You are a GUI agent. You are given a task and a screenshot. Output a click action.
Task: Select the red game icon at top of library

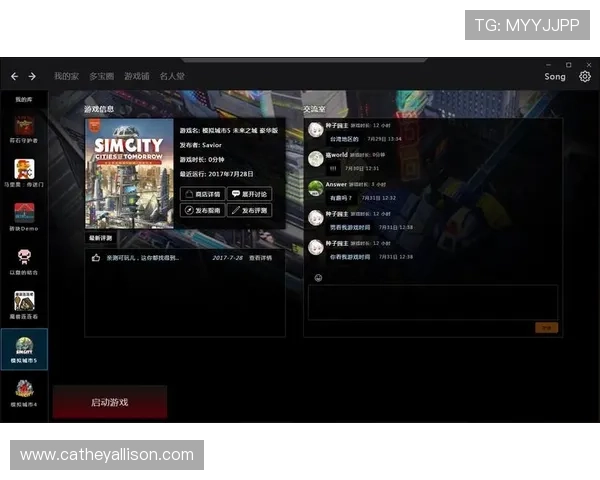point(24,125)
